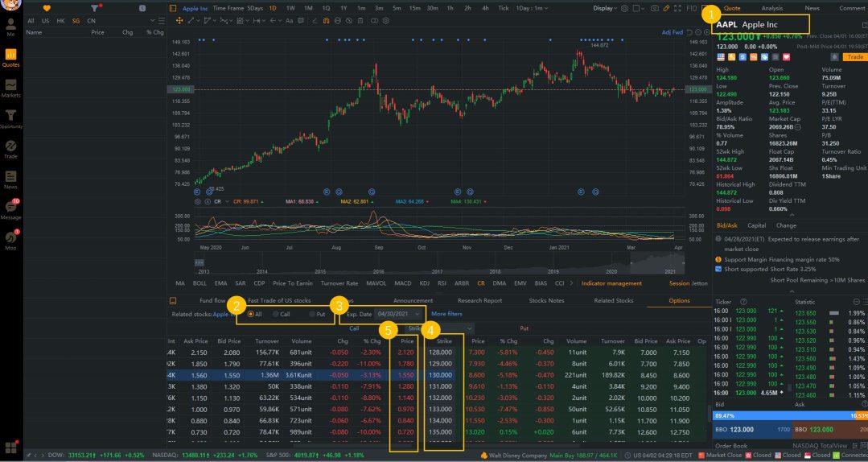Click the US flag icon under AAPL price
This screenshot has height=462, width=868.
(x=721, y=57)
